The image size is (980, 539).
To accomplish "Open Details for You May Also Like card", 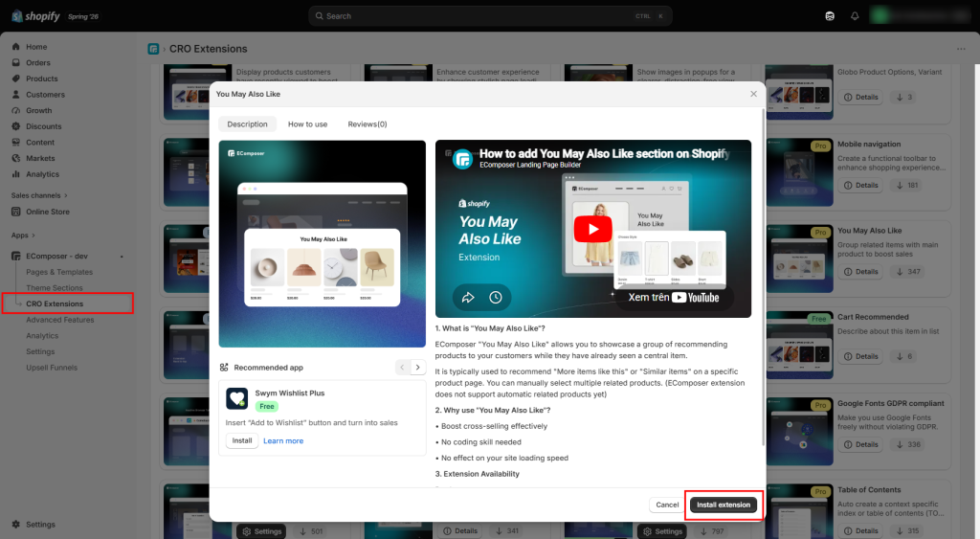I will click(860, 271).
